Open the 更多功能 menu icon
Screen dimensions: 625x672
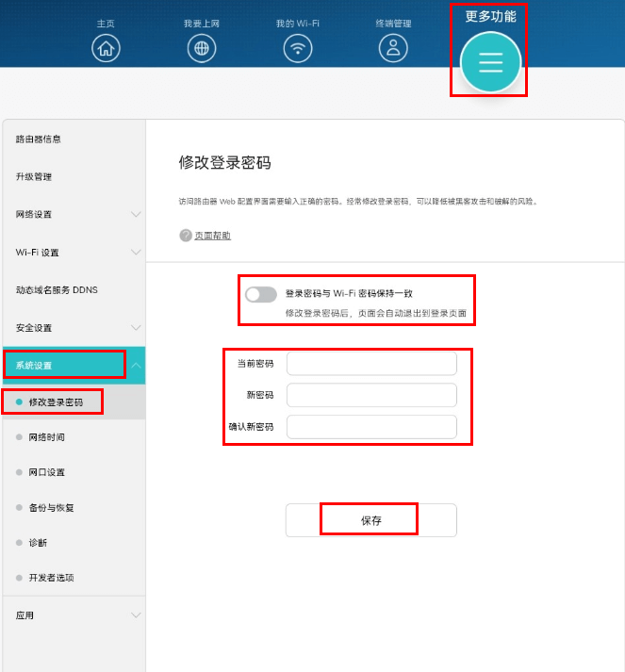click(490, 62)
